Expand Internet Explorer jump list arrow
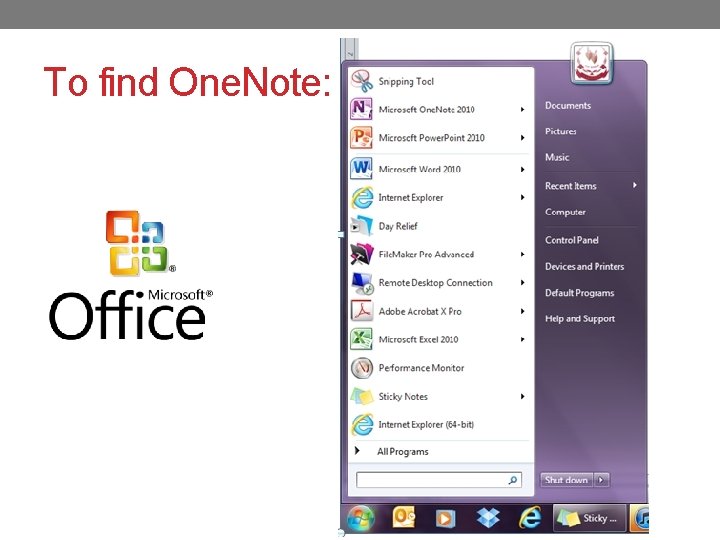The height and width of the screenshot is (540, 720). pos(523,197)
